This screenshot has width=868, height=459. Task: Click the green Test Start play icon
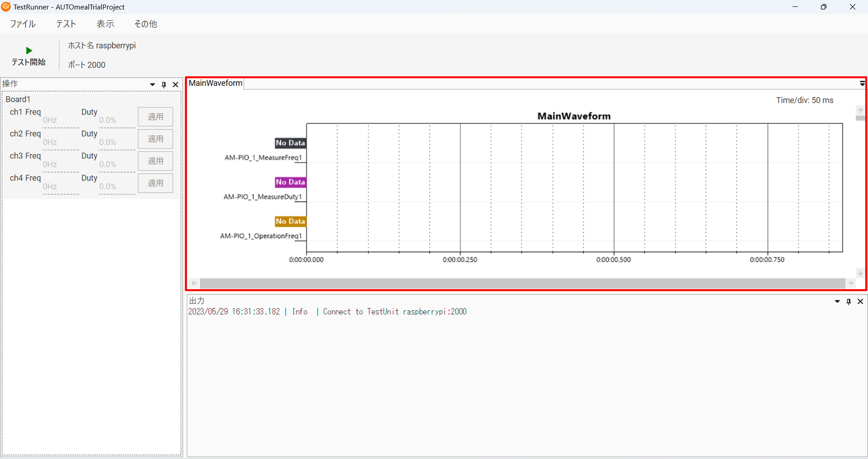[x=29, y=50]
